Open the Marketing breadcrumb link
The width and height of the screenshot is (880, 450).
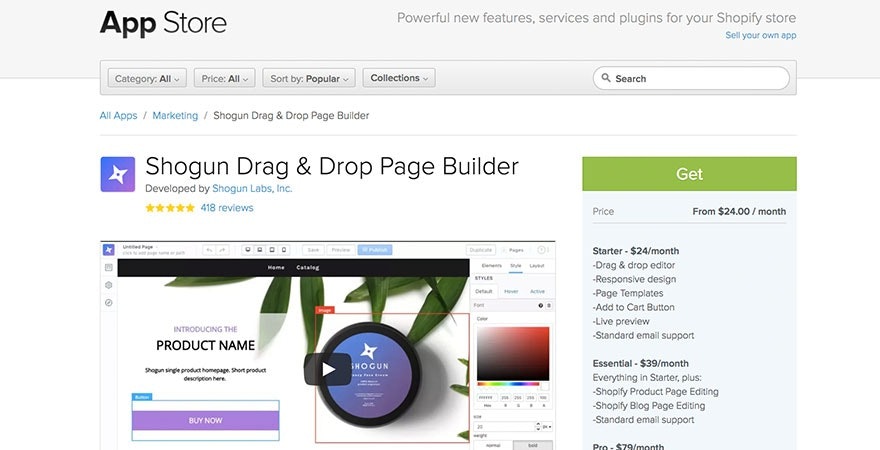click(x=175, y=116)
